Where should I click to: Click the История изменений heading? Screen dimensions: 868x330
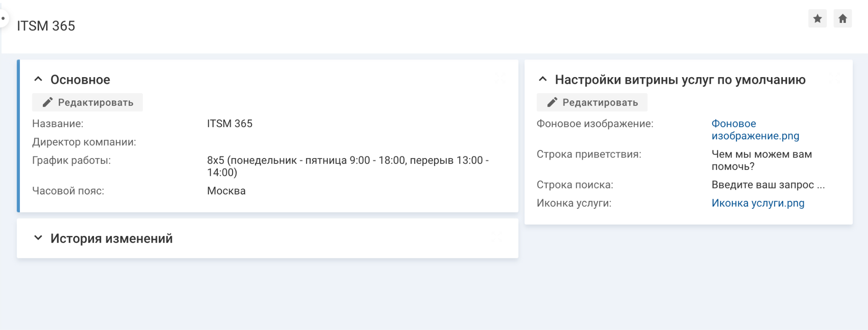(x=111, y=238)
